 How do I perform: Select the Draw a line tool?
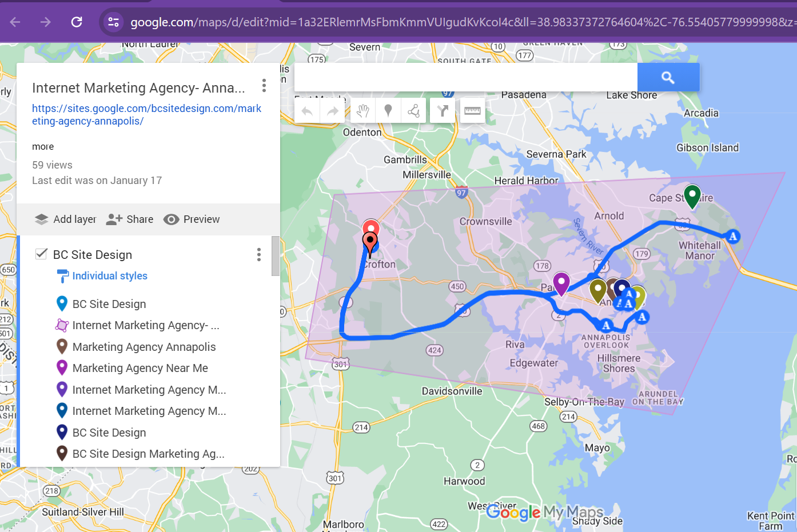click(414, 111)
